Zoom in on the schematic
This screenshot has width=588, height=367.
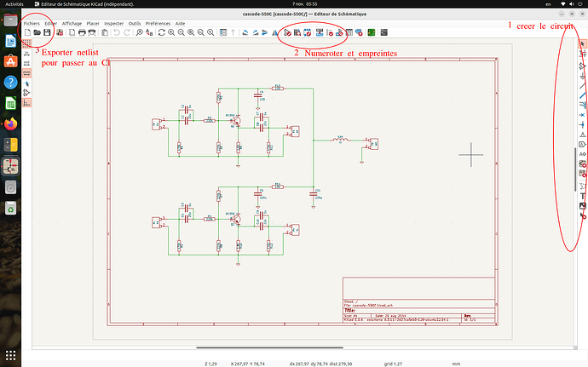pyautogui.click(x=171, y=32)
